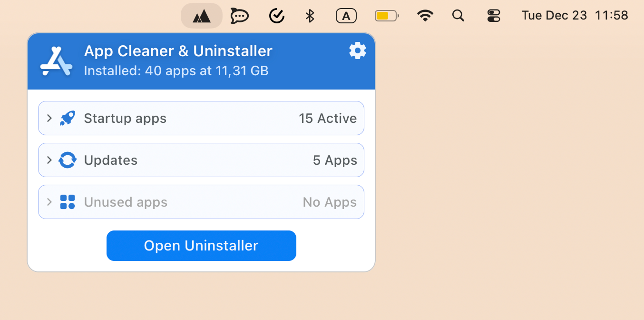The image size is (644, 320).
Task: Open Bluetooth from the menu bar
Action: [x=310, y=15]
